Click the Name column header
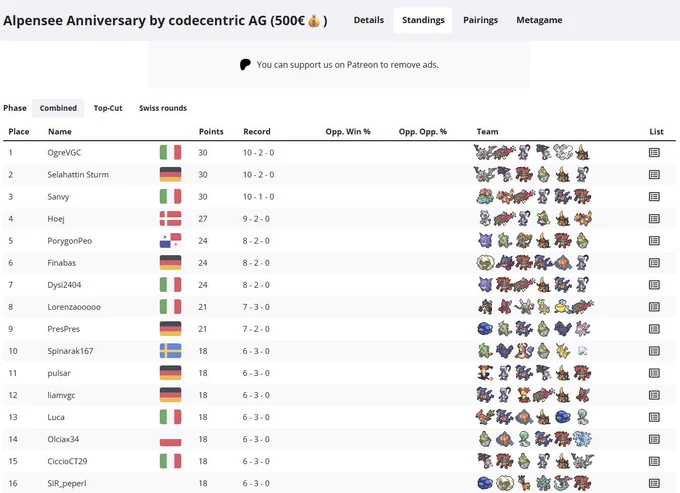Screen dimensions: 680x493 [60, 131]
